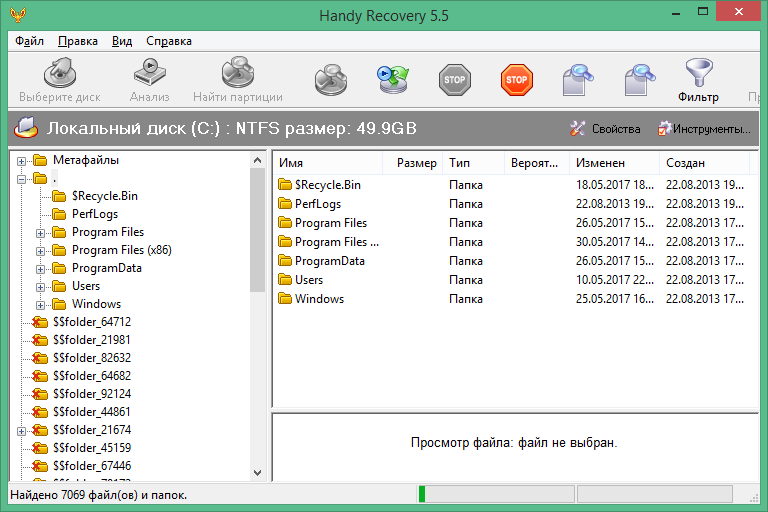Click the unlabeled disk-with-magnifier toolbar icon
Screen dimensions: 768x512
[331, 79]
